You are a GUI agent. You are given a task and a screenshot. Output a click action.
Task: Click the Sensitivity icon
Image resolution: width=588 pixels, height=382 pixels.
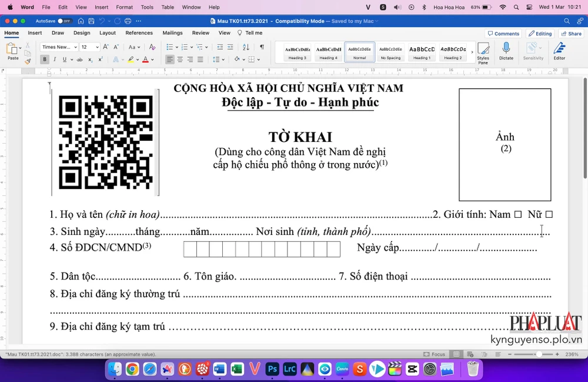[533, 52]
